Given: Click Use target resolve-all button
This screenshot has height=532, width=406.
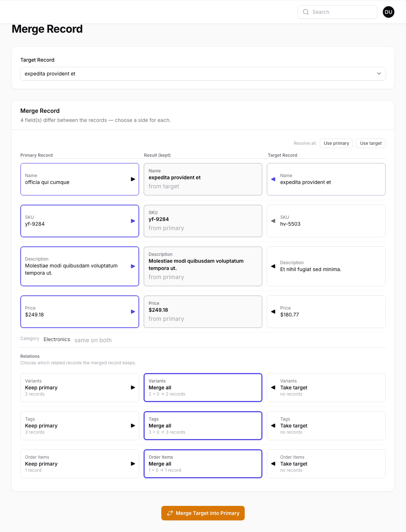Looking at the screenshot, I should (x=371, y=143).
